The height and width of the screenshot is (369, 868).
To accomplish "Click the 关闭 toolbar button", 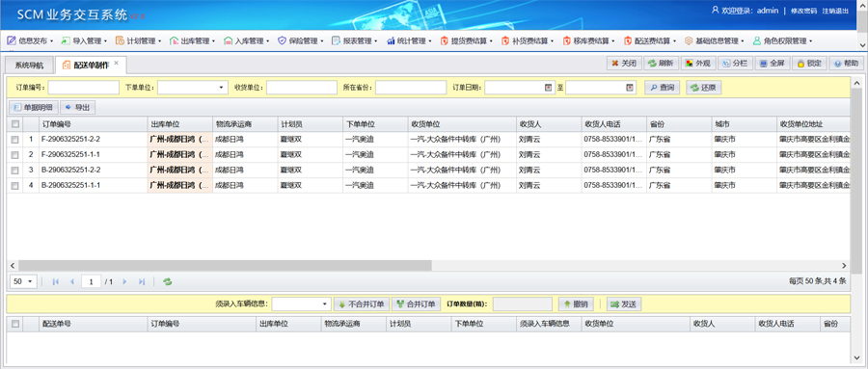I will (x=624, y=63).
